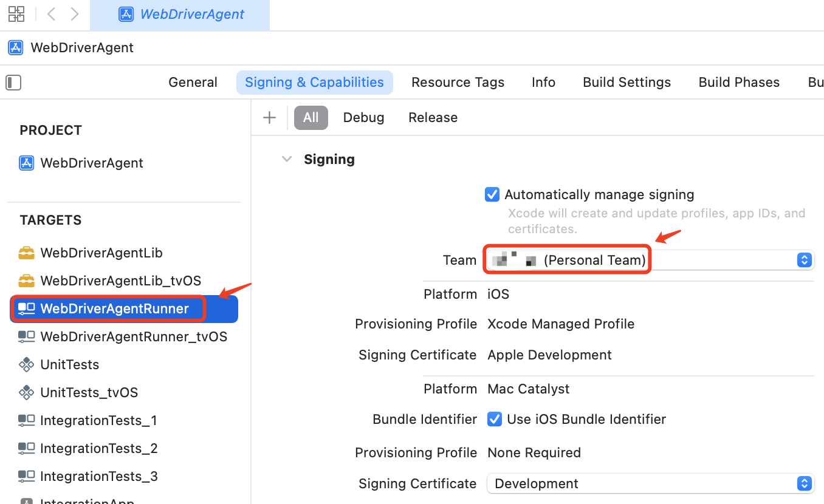Click the IntegrationTests_3 target icon

pyautogui.click(x=26, y=476)
